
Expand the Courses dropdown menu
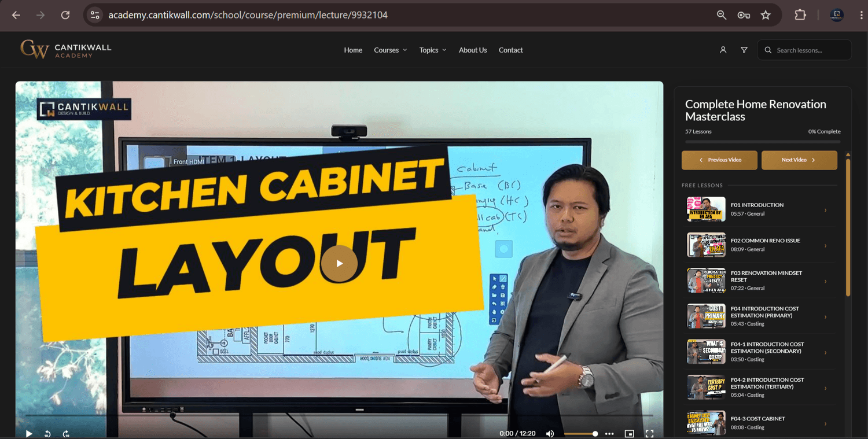[x=391, y=50]
